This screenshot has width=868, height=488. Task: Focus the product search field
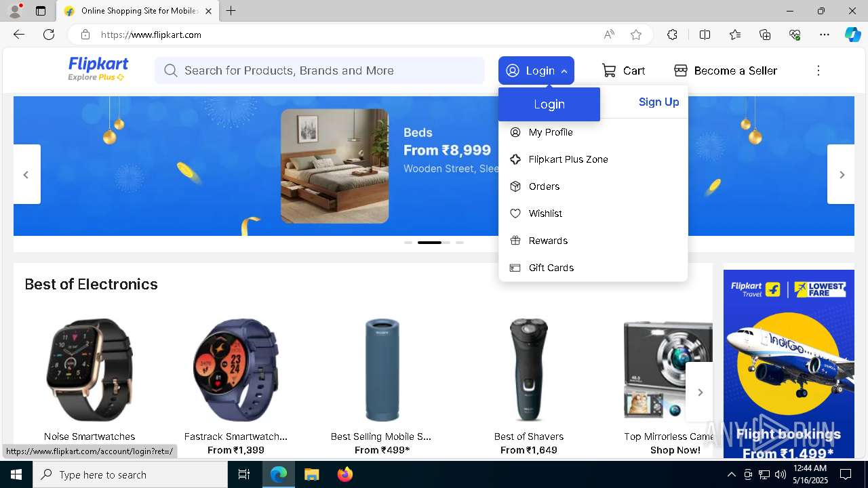click(319, 70)
